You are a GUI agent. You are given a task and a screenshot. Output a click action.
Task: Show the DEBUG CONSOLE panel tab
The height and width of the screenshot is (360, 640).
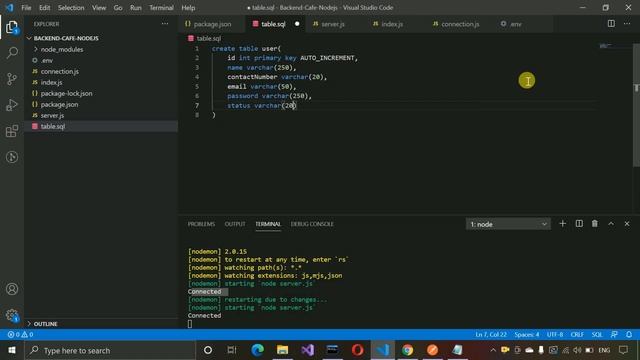[312, 224]
